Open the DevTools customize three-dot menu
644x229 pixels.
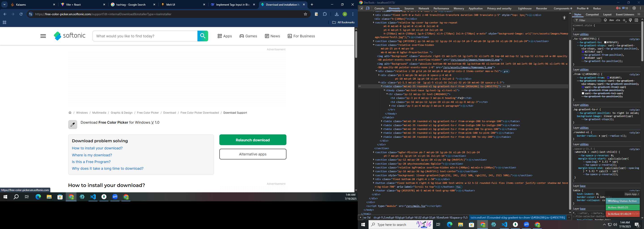coord(640,8)
